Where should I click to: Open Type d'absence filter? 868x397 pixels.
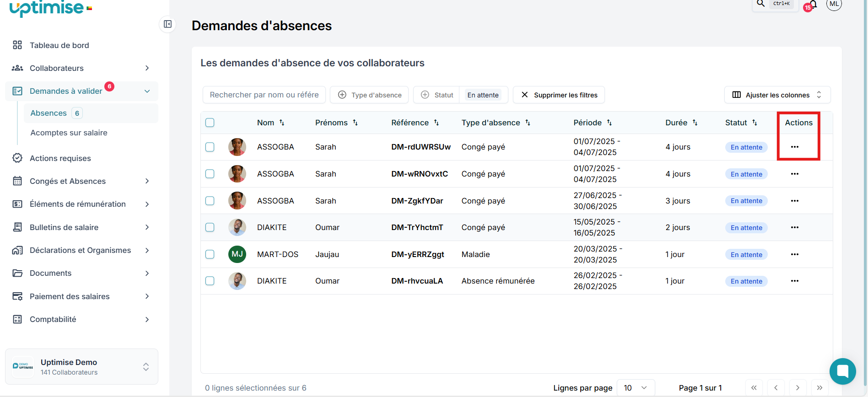370,95
